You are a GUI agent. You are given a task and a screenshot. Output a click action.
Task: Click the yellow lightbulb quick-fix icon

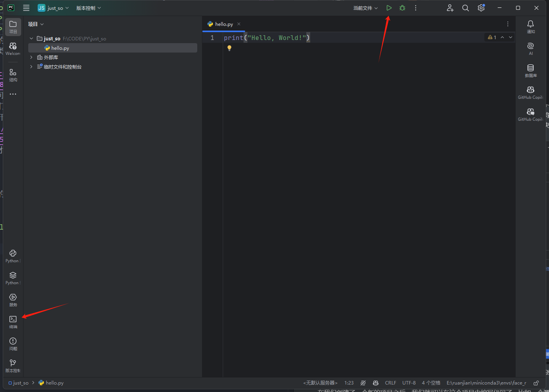pos(229,48)
